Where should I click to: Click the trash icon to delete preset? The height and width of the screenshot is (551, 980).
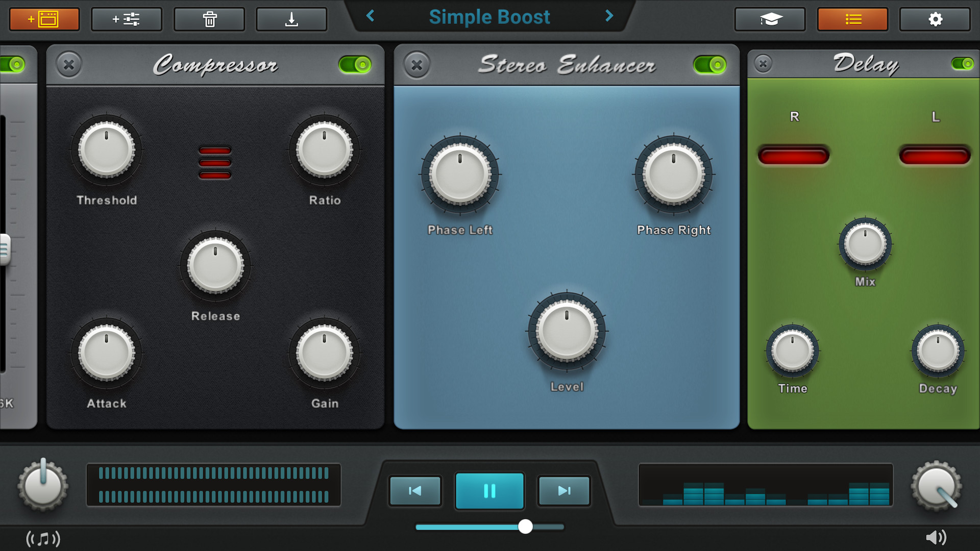coord(209,19)
